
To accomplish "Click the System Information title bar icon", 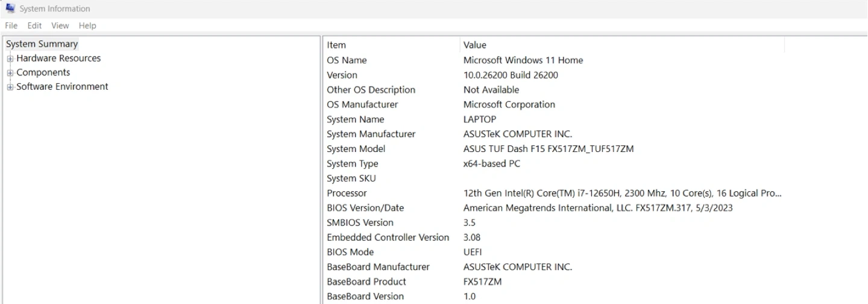I will (10, 8).
